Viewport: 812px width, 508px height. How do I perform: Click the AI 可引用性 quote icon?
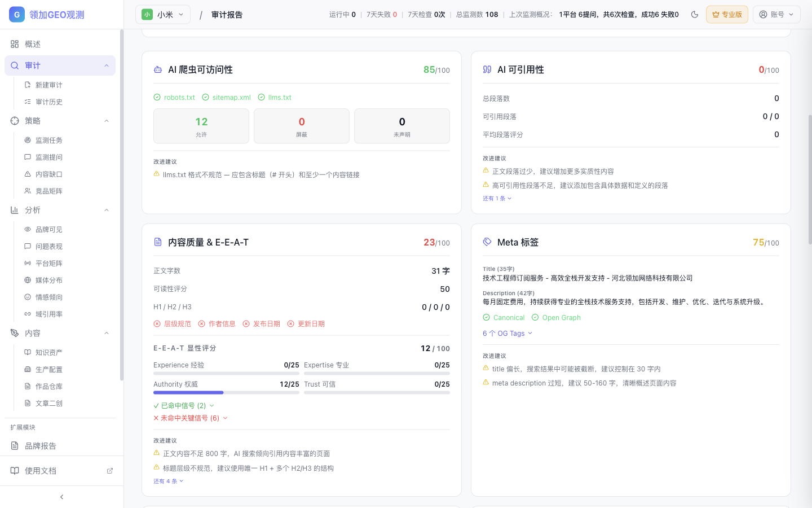pos(487,69)
